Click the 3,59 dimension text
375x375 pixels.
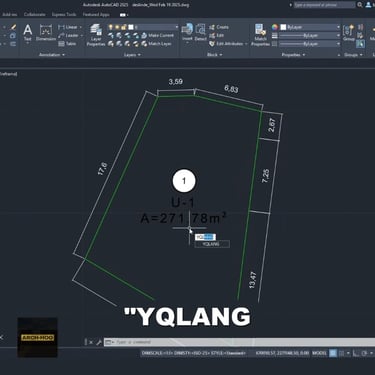[176, 82]
